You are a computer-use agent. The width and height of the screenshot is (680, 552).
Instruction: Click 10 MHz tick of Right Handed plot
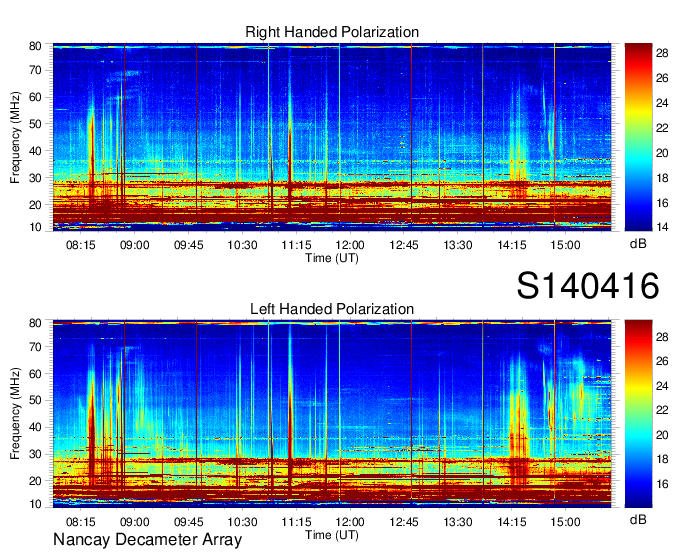click(35, 227)
